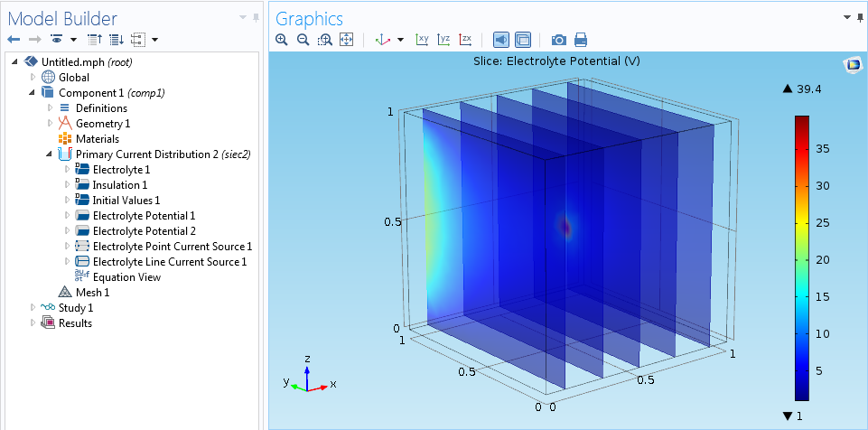The width and height of the screenshot is (868, 430).
Task: Open the default 3D view dropdown arrow
Action: [x=400, y=40]
